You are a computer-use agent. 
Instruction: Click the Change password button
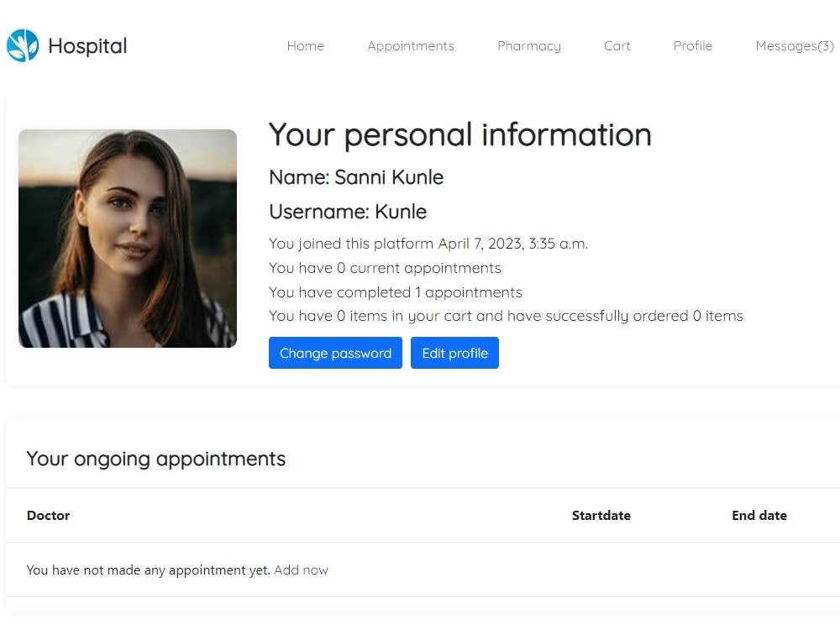335,353
